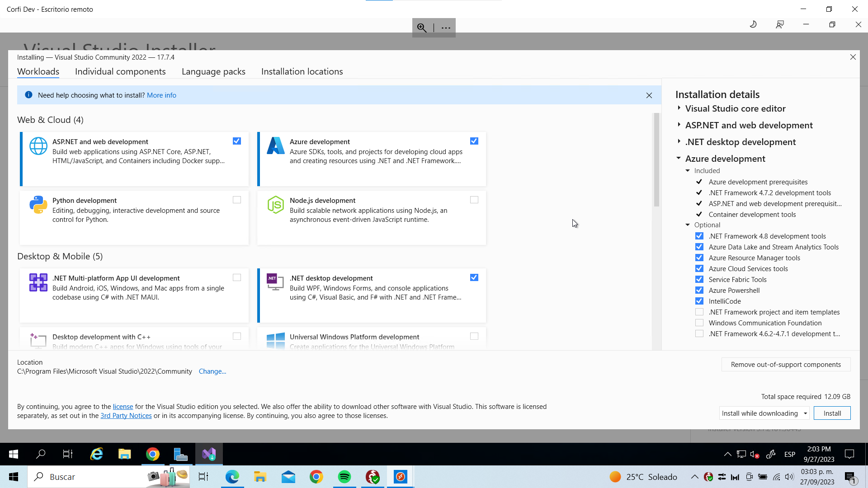Click the workloads list vertical scrollbar
Screen dimensions: 868x488
pyautogui.click(x=656, y=160)
